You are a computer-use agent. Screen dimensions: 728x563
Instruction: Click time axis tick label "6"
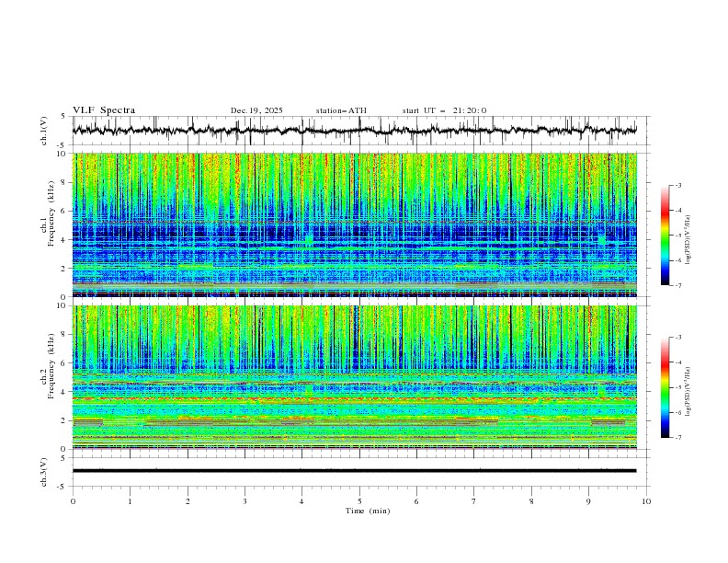[417, 501]
